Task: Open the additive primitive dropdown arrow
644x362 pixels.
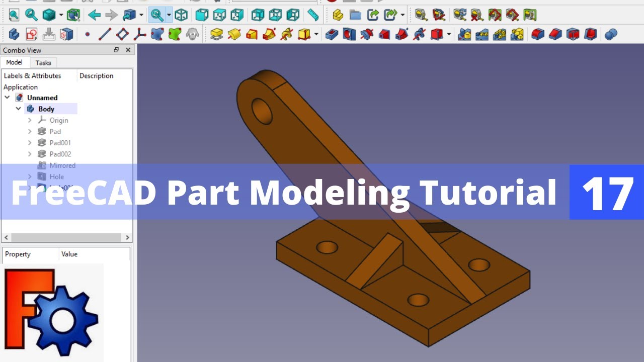Action: [316, 34]
